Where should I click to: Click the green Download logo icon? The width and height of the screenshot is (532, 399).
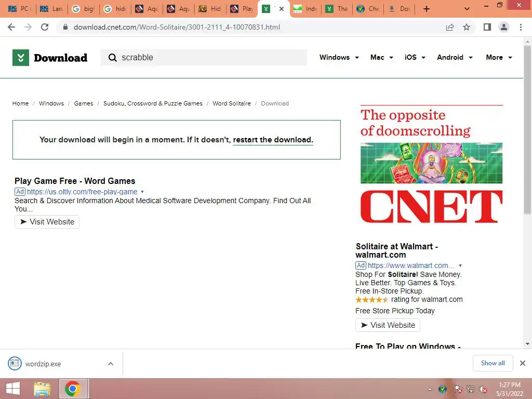[21, 58]
